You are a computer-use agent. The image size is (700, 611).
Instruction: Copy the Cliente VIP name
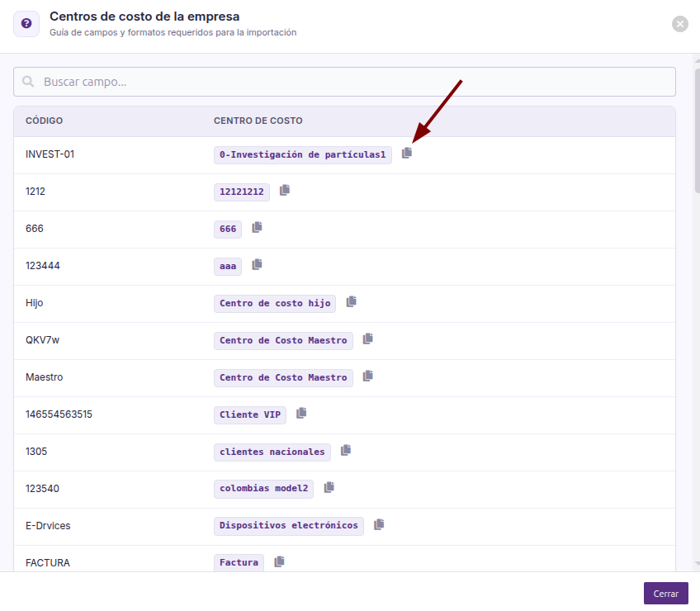tap(301, 413)
